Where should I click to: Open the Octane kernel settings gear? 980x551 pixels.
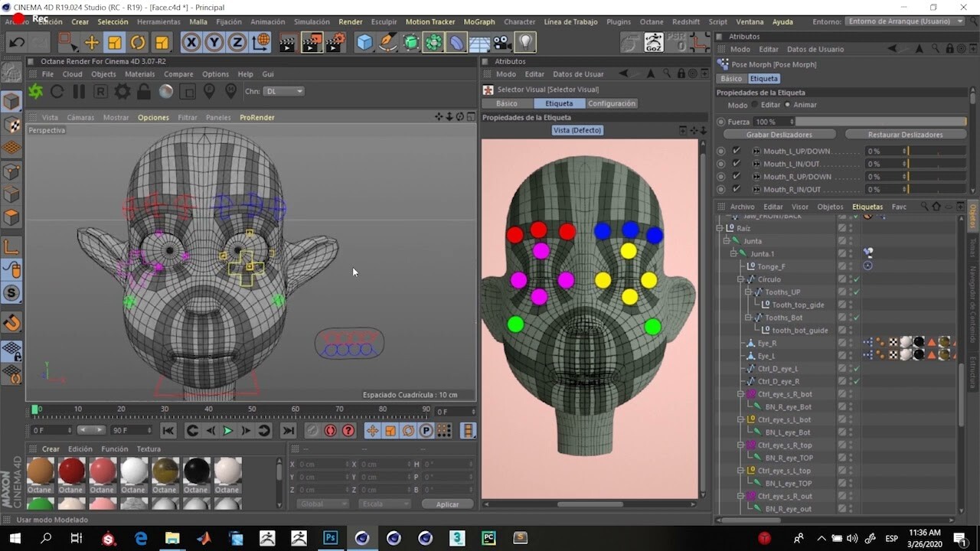pyautogui.click(x=121, y=91)
